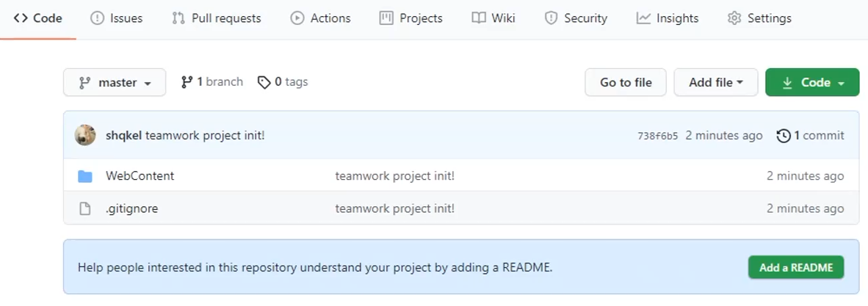Click the tag icon beside 0 tags
Viewport: 868px width, 306px height.
(x=264, y=82)
